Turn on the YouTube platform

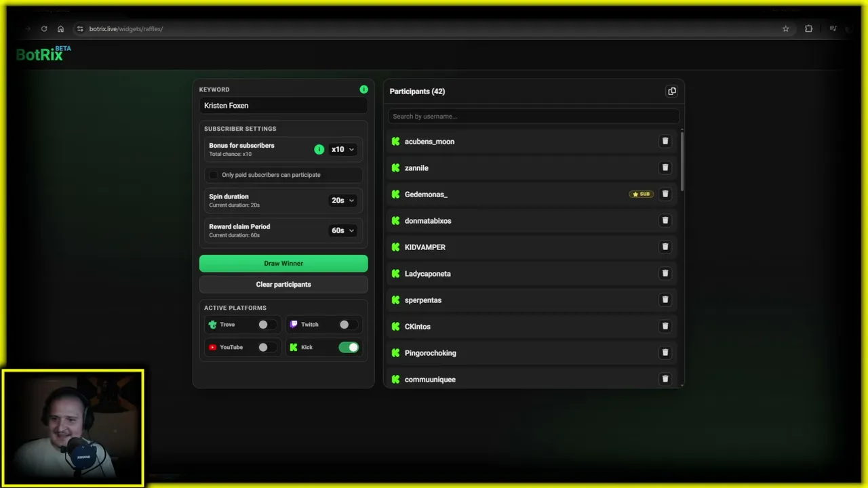pyautogui.click(x=267, y=348)
